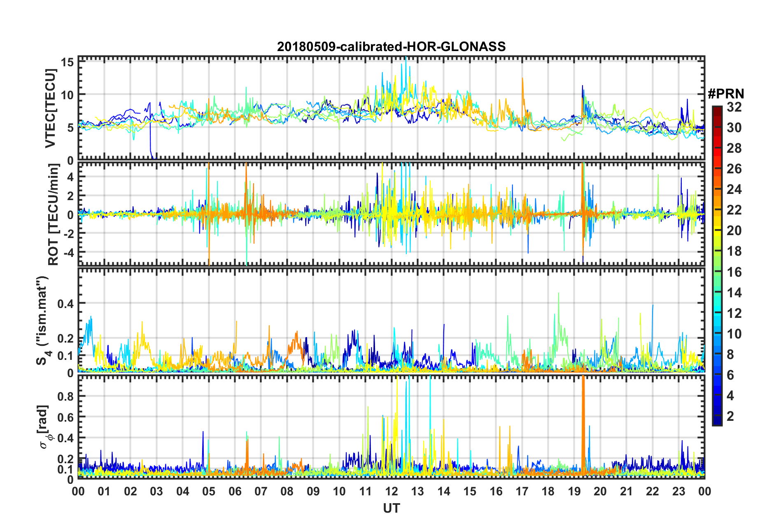The height and width of the screenshot is (532, 783).
Task: Click the S4 plot panel
Action: [391, 320]
